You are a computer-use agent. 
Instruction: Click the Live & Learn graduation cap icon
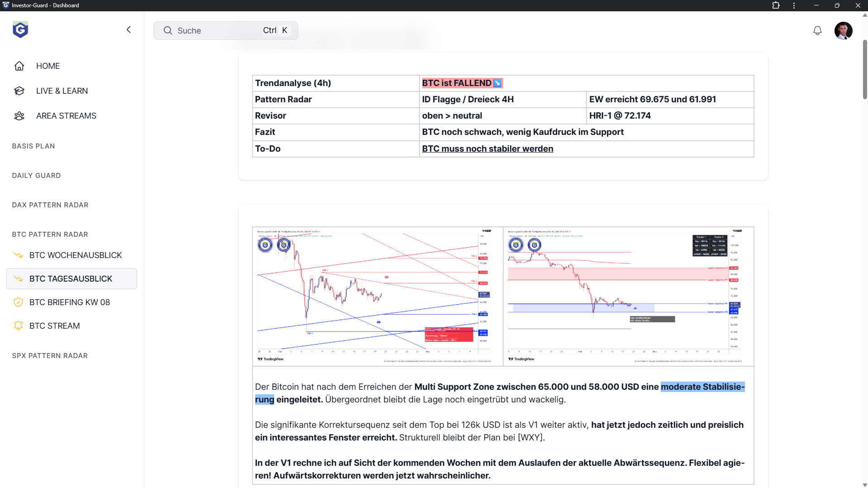19,91
